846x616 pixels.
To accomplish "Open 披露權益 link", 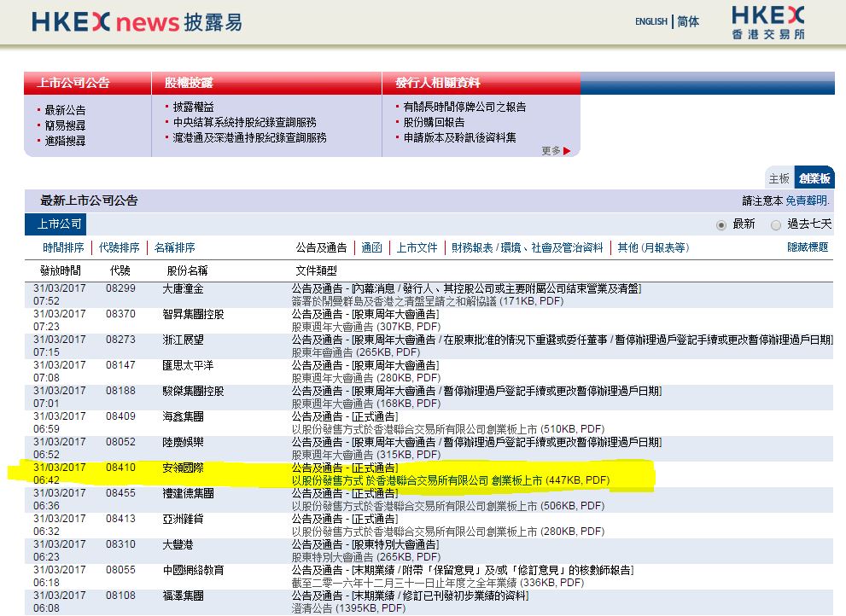I will coord(193,107).
